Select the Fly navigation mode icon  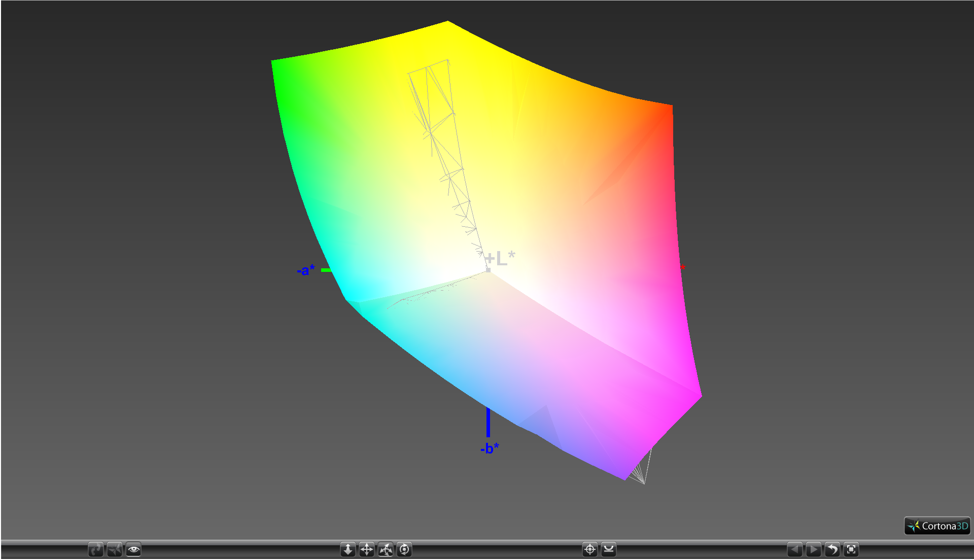pyautogui.click(x=115, y=549)
